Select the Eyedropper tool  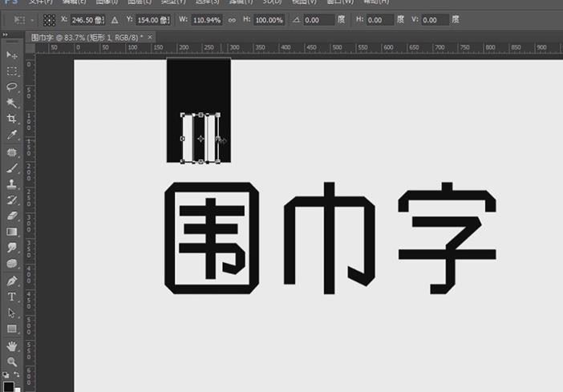coord(11,135)
